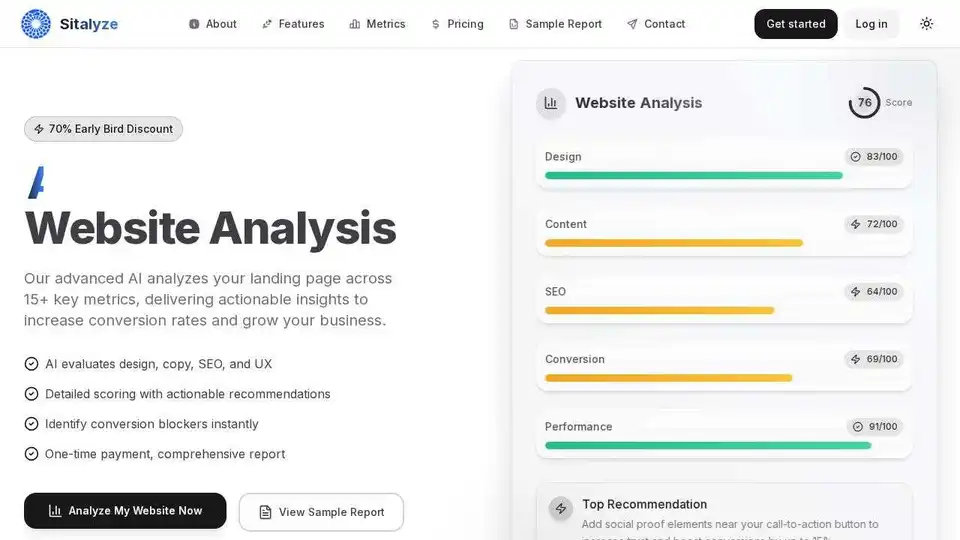Click the Design 83/100 score badge
The height and width of the screenshot is (540, 960).
coord(874,157)
